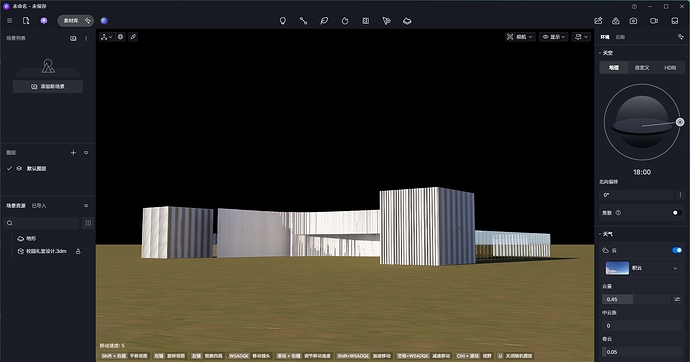This screenshot has width=690, height=362.
Task: Open the hamburger main menu
Action: pos(9,21)
